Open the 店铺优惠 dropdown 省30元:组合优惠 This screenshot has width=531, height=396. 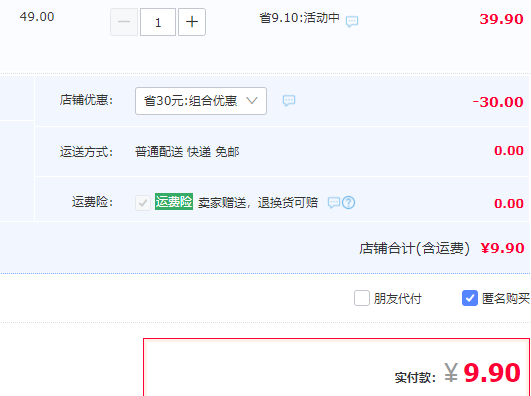point(201,101)
